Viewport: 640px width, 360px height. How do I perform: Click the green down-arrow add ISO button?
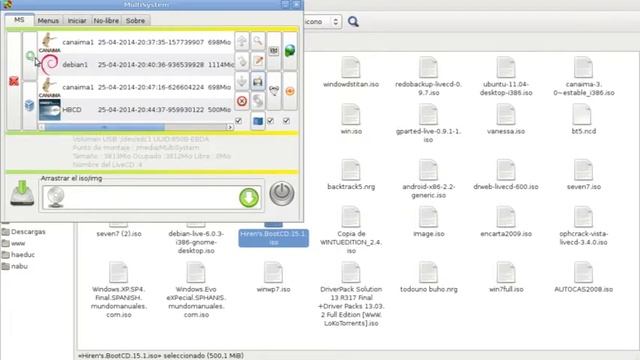coord(249,198)
